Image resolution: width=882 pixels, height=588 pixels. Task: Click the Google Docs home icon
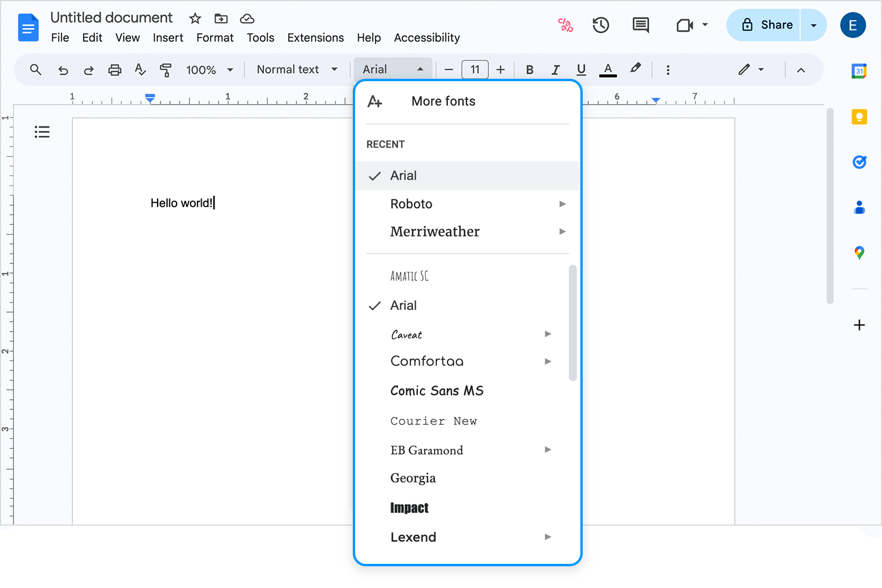[28, 28]
